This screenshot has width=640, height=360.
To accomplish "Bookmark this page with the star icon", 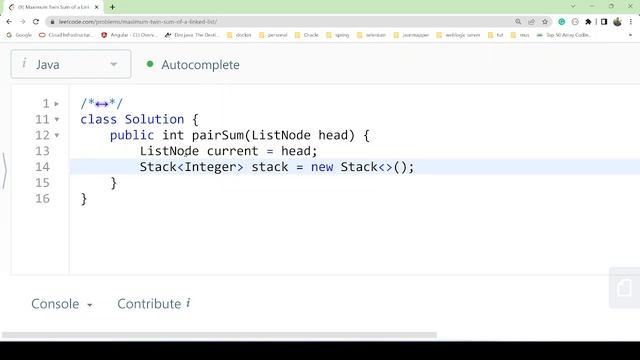I will click(x=545, y=22).
